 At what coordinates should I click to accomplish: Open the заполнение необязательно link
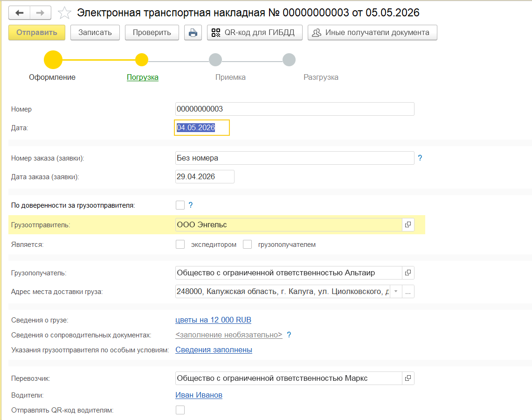tap(228, 335)
